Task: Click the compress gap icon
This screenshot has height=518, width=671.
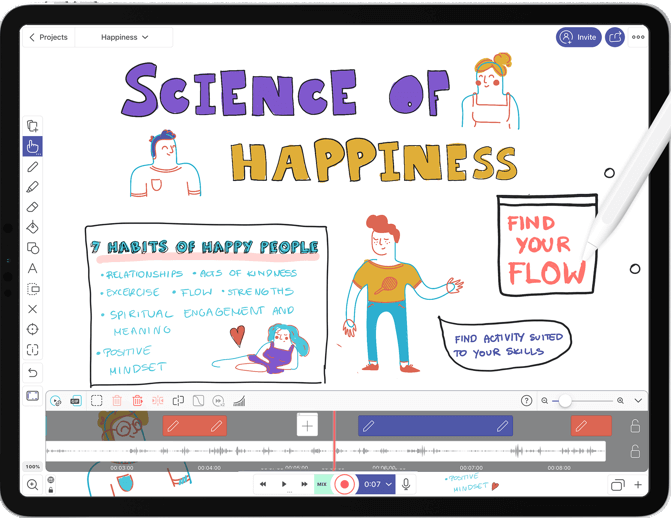Action: (x=157, y=401)
